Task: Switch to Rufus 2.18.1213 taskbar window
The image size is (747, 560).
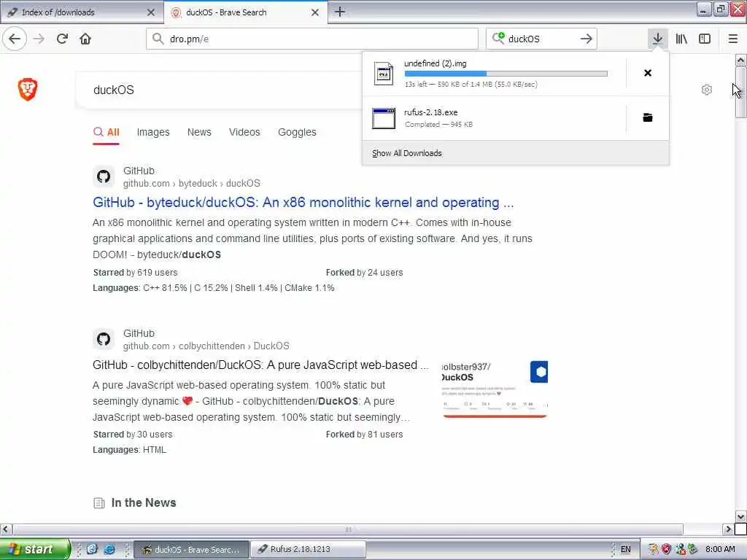Action: 309,549
